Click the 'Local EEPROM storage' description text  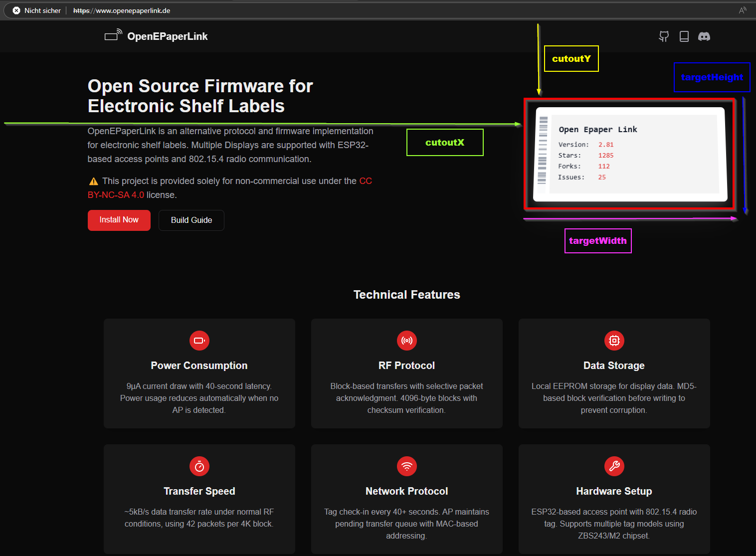[614, 398]
